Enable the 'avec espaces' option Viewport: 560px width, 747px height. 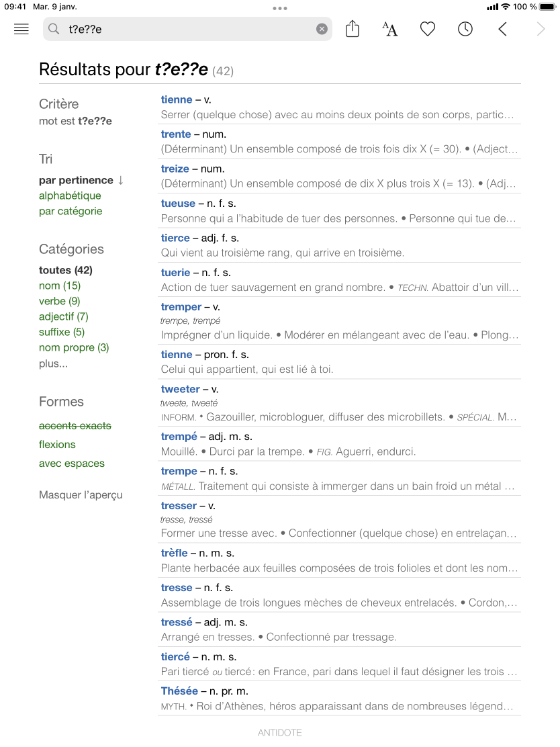(72, 464)
